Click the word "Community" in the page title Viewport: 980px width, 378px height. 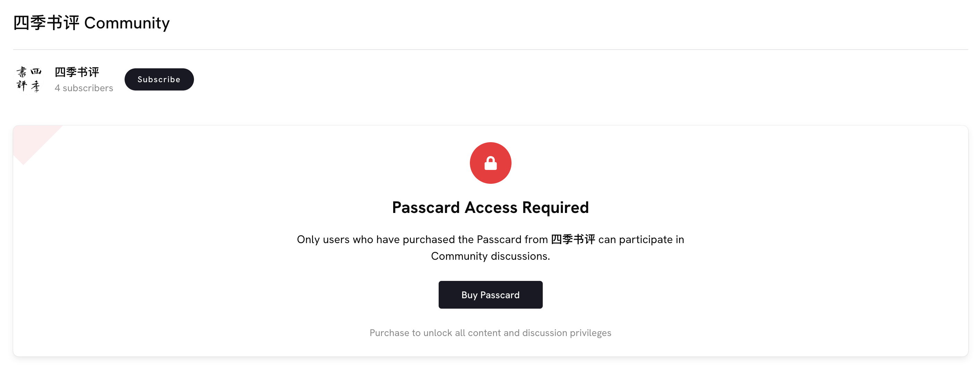127,23
